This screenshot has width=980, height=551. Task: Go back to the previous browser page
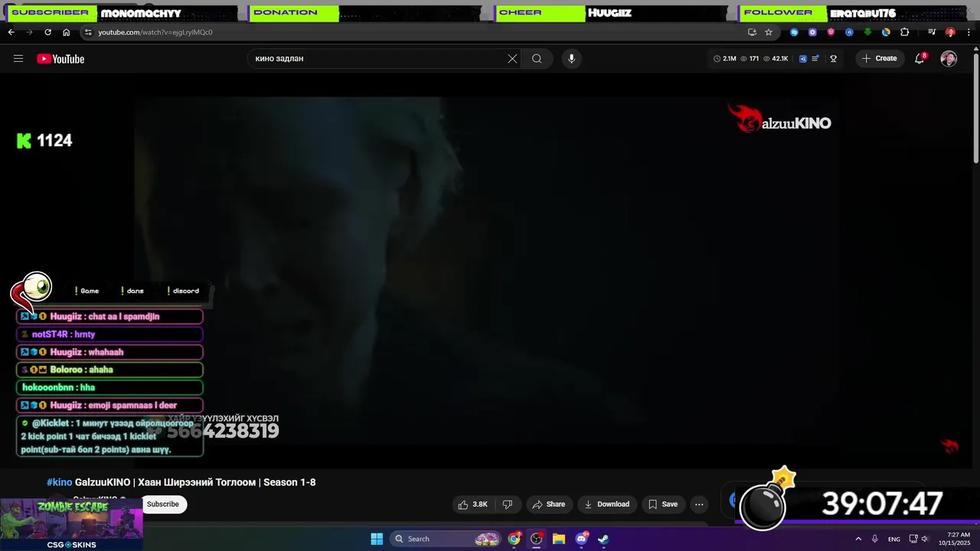click(x=11, y=32)
